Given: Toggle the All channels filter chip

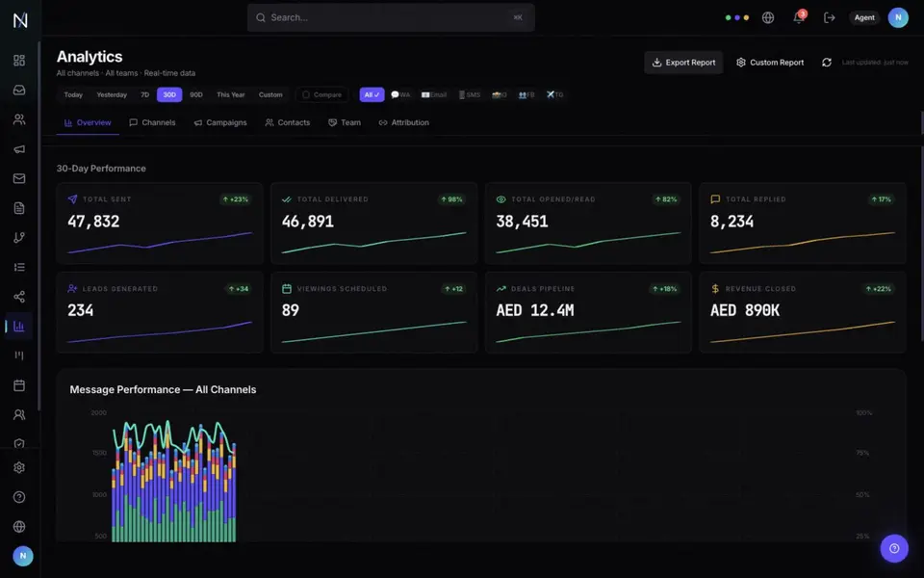Looking at the screenshot, I should (372, 94).
